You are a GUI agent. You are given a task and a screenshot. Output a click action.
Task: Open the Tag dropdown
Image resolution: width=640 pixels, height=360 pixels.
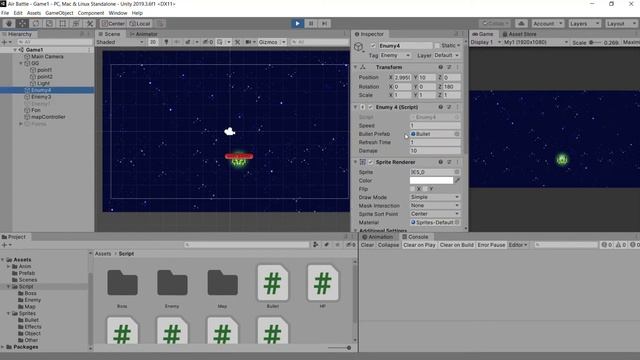coord(395,55)
